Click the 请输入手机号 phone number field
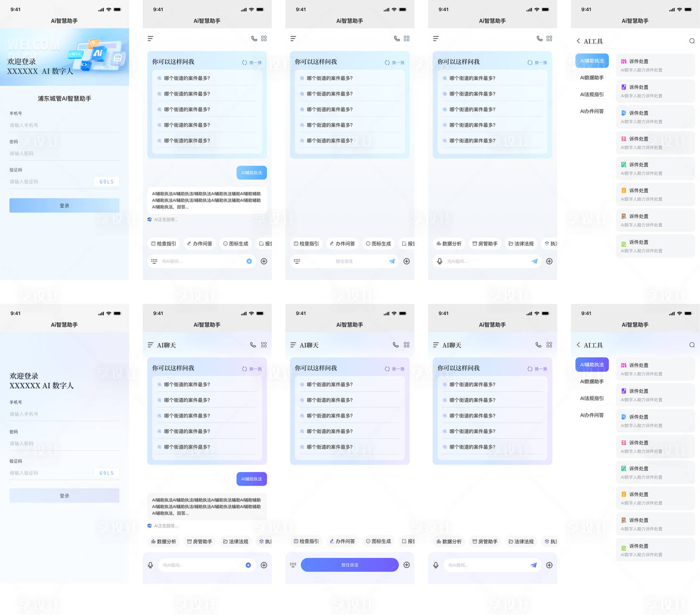The image size is (700, 615). click(64, 125)
